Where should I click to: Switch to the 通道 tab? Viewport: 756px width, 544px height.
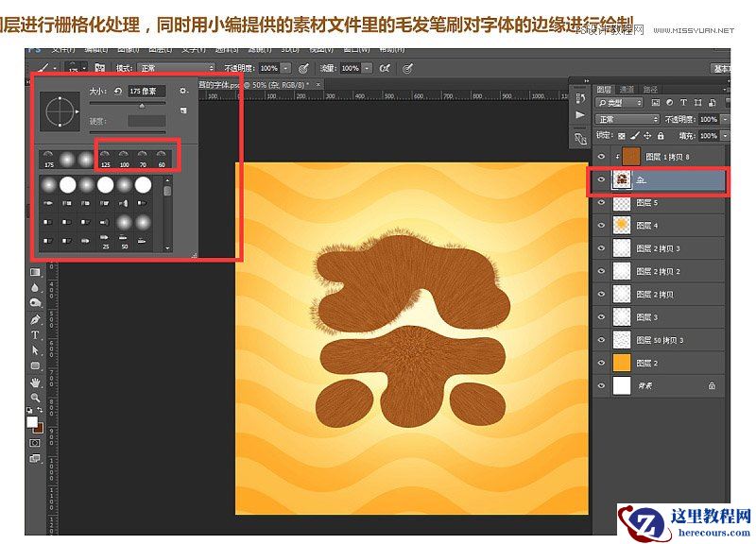coord(627,89)
